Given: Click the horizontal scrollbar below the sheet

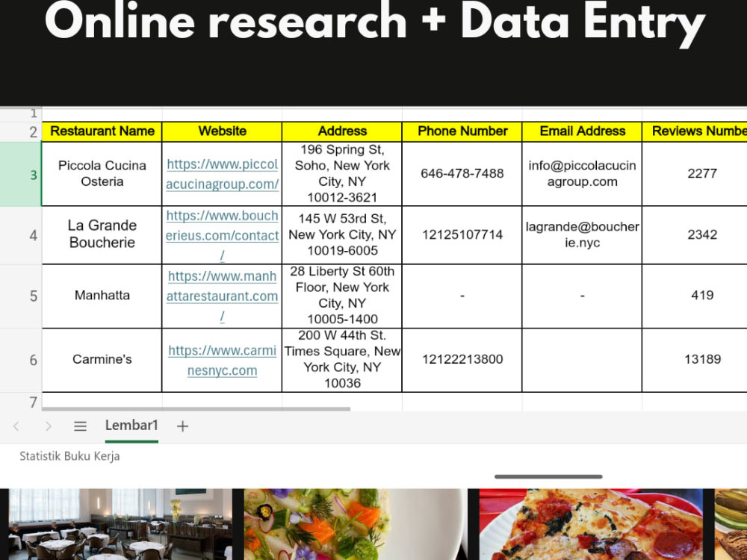Looking at the screenshot, I should [196, 408].
